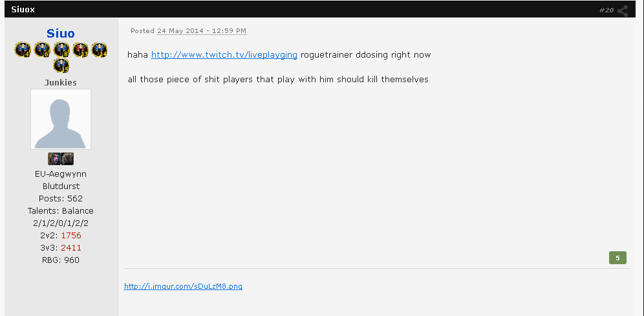This screenshot has width=644, height=316.
Task: Click the gladiator badge numbered 14
Action: (100, 50)
